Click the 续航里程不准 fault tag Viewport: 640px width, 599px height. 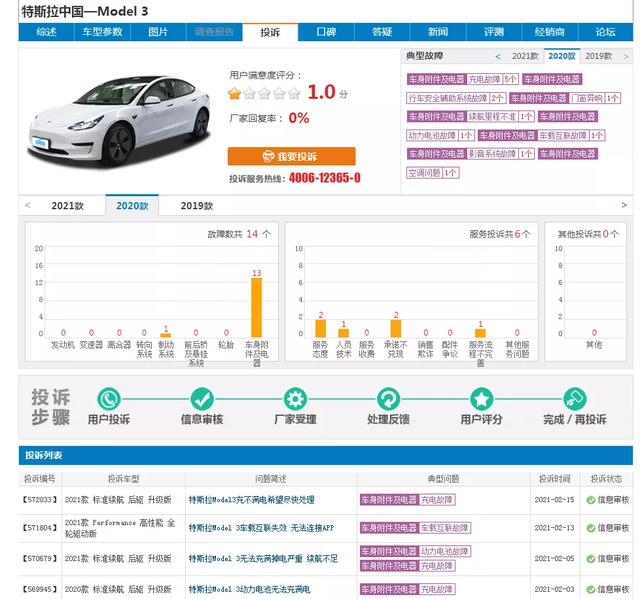click(471, 117)
